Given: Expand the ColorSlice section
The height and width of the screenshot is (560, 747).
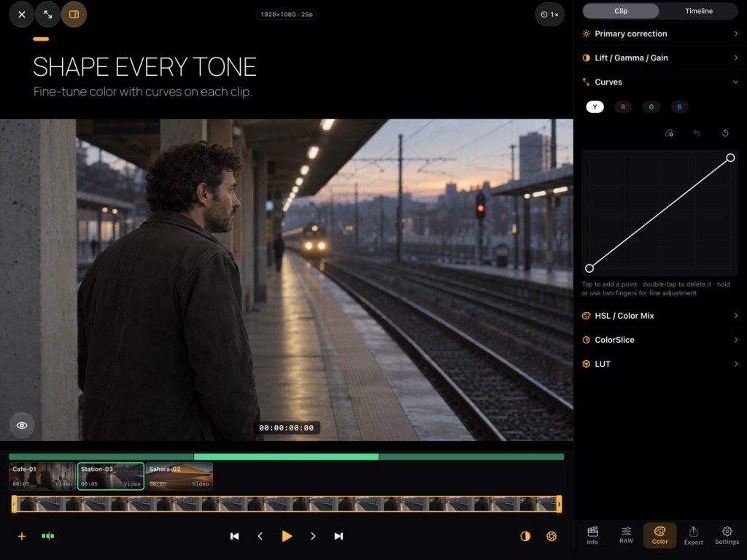Looking at the screenshot, I should pos(659,340).
